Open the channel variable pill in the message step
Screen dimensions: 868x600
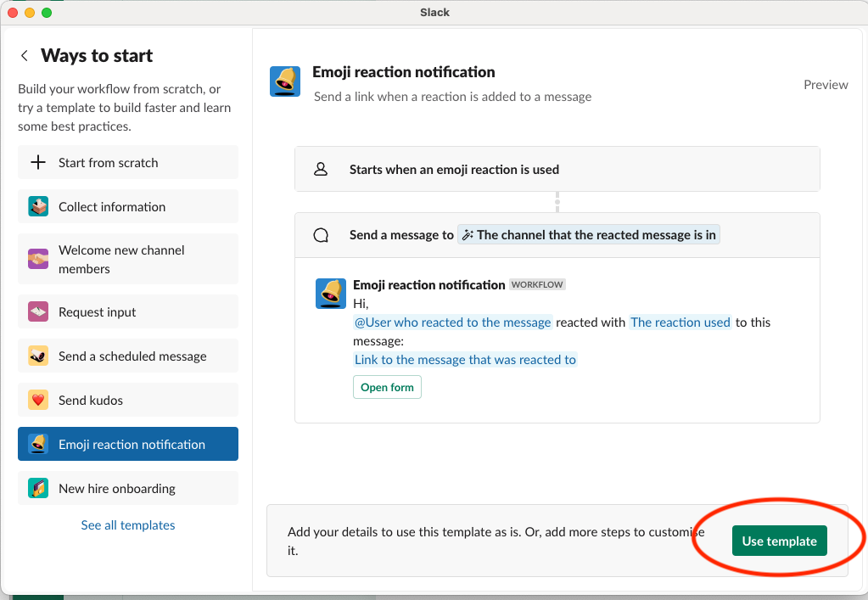(x=588, y=234)
